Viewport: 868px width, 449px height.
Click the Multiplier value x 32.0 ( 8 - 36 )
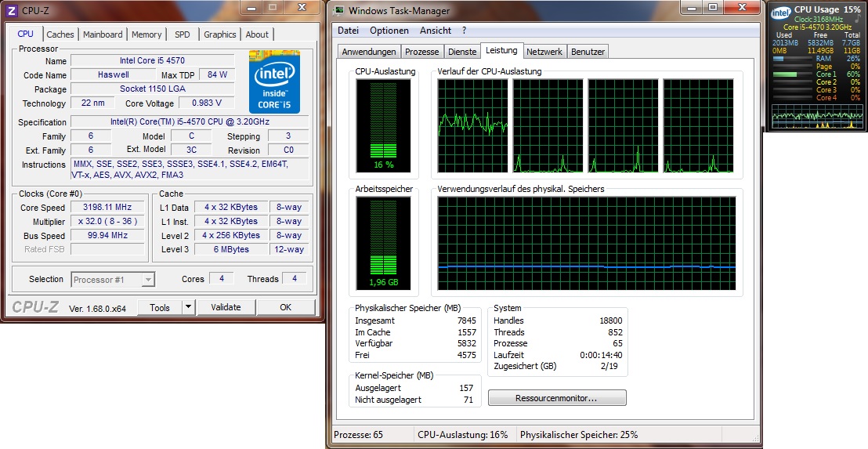pos(107,221)
